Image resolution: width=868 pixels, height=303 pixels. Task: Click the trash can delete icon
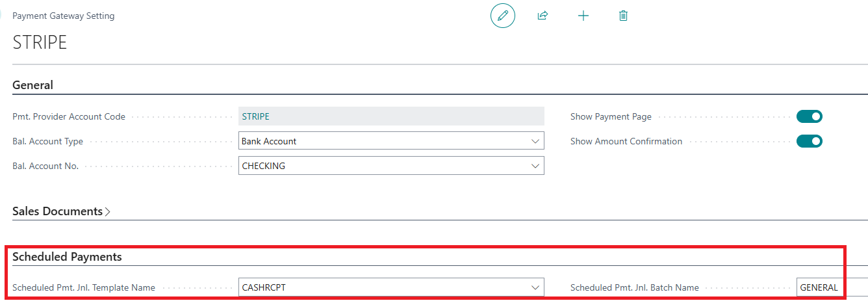623,16
